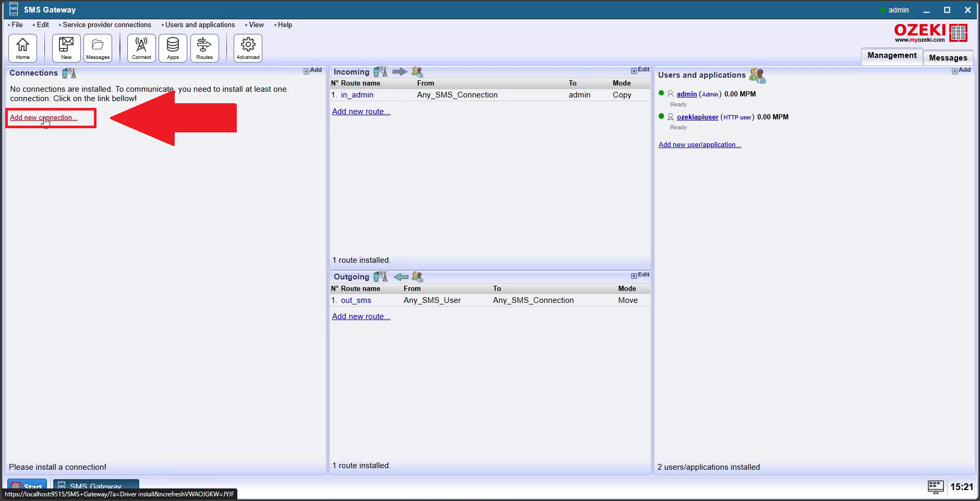Open the Help menu
This screenshot has height=501, width=980.
point(285,25)
